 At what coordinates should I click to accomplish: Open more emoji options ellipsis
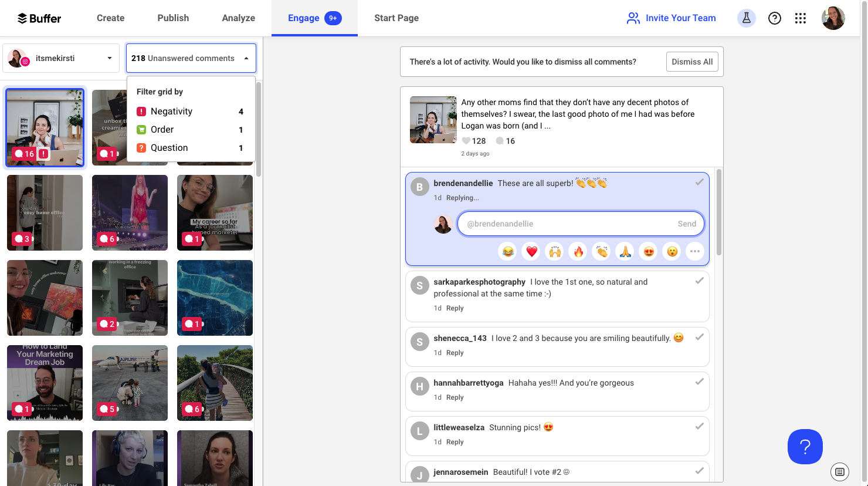click(695, 252)
